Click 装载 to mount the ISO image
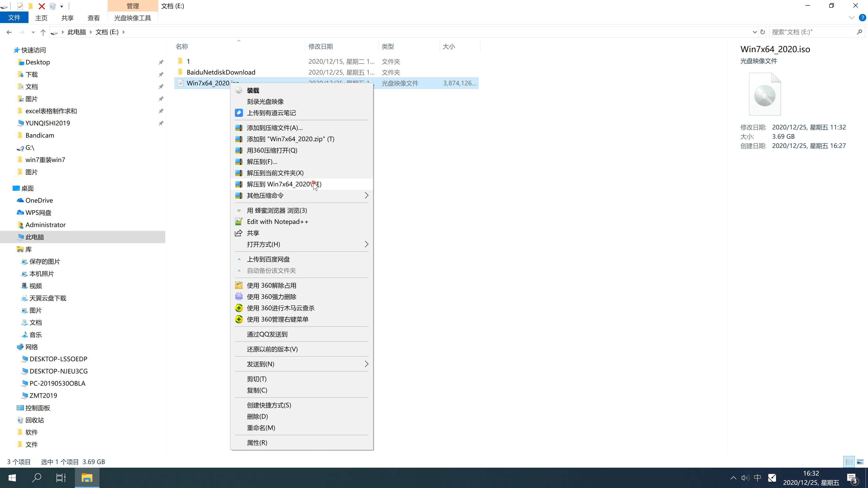 (x=253, y=90)
